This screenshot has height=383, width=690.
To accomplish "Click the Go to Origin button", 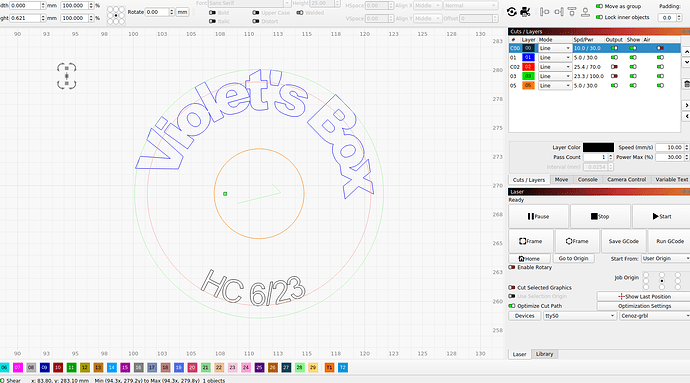I will tap(573, 258).
